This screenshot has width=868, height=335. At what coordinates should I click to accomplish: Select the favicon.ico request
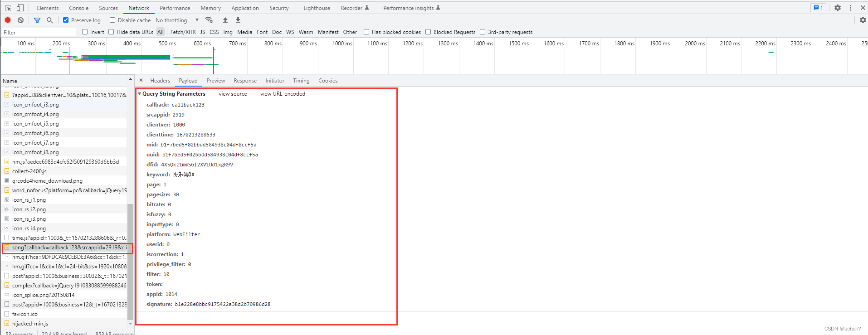point(64,314)
